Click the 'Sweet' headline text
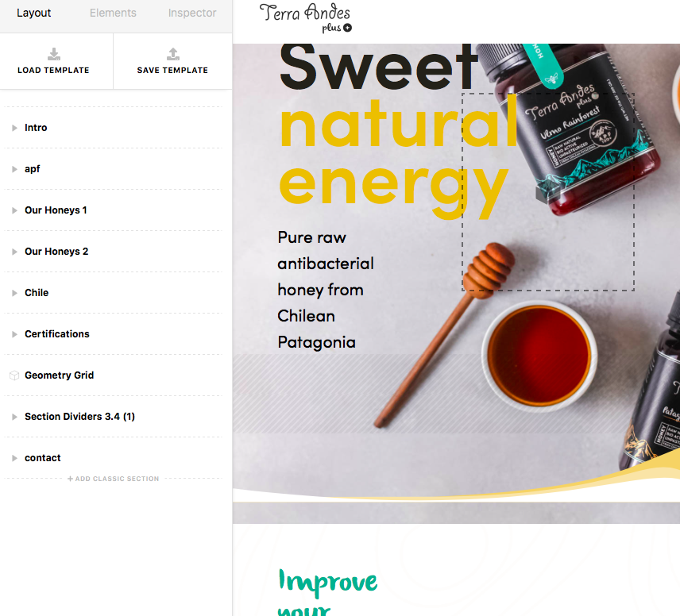 (380, 67)
